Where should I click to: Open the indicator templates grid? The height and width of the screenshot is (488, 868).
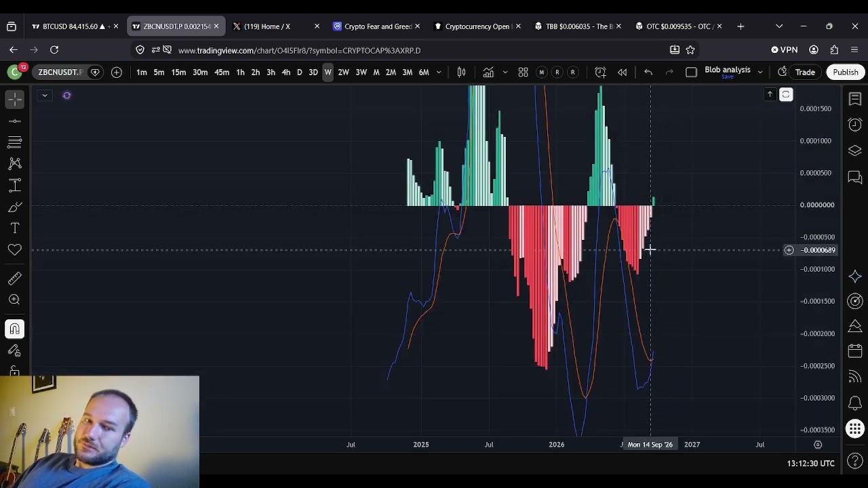point(523,72)
